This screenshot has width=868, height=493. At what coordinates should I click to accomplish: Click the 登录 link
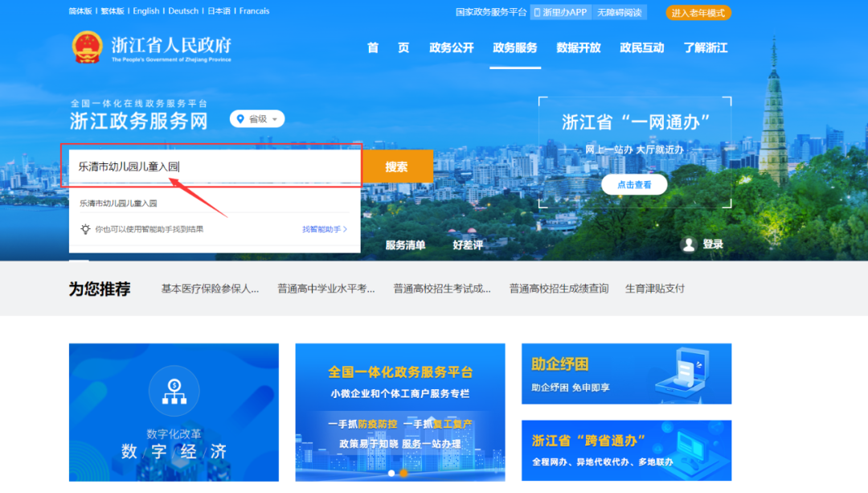[713, 244]
